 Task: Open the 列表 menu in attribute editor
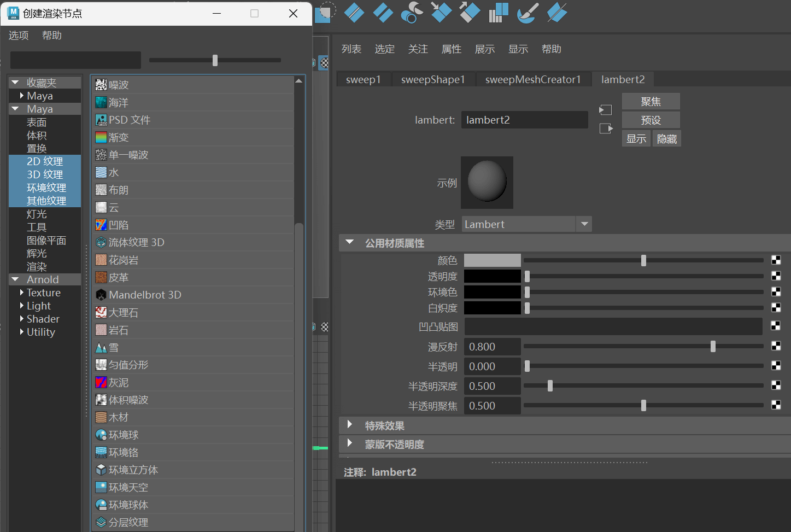(x=351, y=49)
